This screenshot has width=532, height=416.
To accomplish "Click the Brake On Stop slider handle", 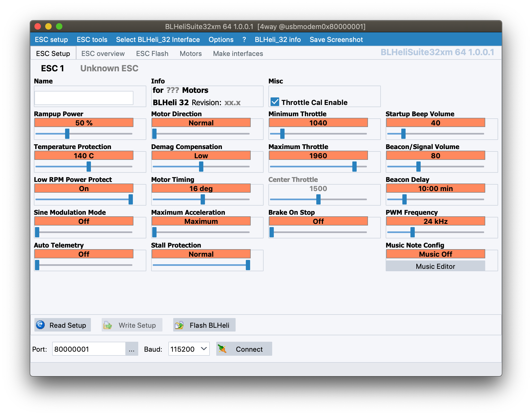I will (272, 232).
